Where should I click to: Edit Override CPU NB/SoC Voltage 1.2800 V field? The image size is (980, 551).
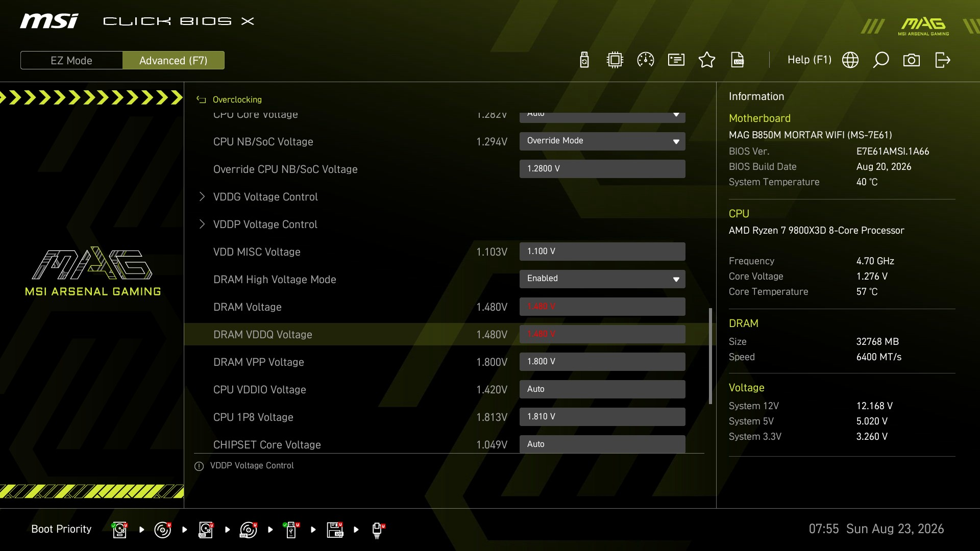tap(602, 169)
